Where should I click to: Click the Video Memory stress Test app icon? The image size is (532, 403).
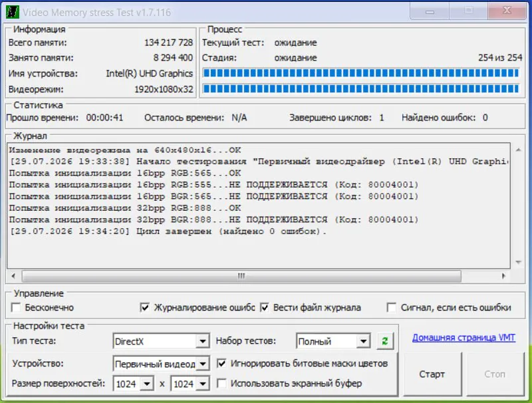[x=13, y=12]
